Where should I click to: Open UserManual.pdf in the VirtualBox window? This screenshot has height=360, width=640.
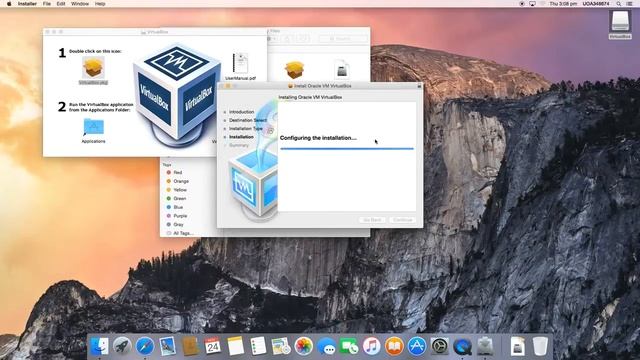pyautogui.click(x=240, y=63)
